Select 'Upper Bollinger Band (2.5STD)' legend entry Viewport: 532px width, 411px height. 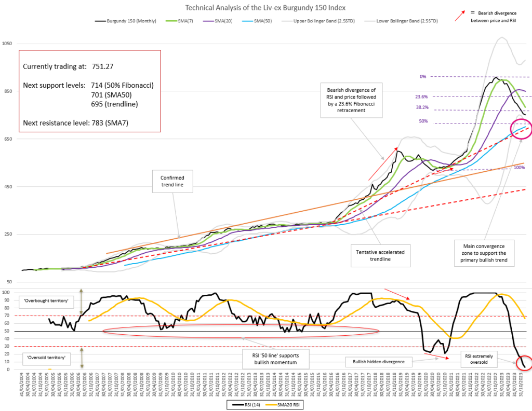coord(318,21)
